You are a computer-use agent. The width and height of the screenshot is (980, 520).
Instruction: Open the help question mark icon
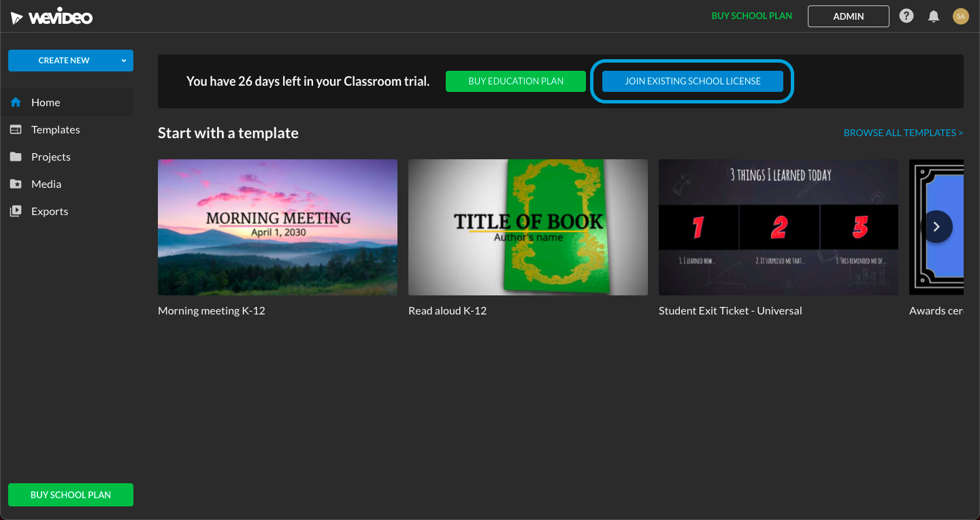[x=906, y=16]
